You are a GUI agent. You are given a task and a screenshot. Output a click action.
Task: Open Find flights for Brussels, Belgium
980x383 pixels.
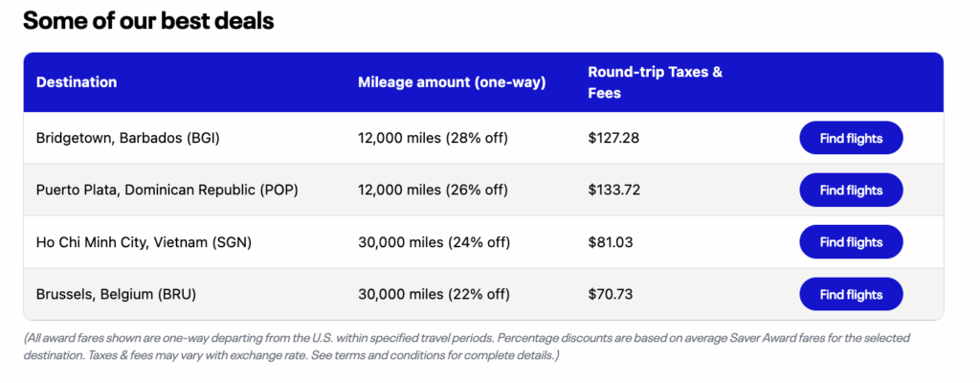pos(851,294)
